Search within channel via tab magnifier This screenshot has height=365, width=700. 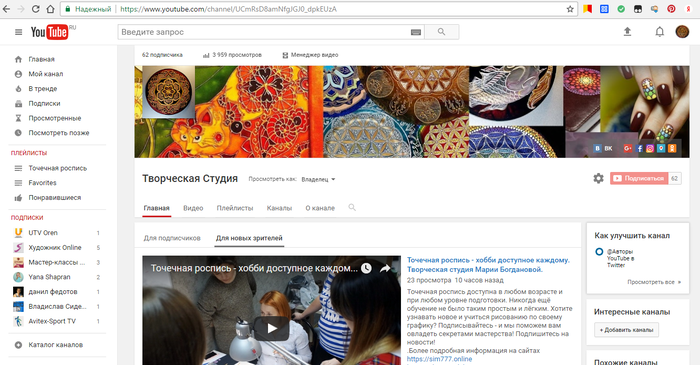(x=352, y=207)
